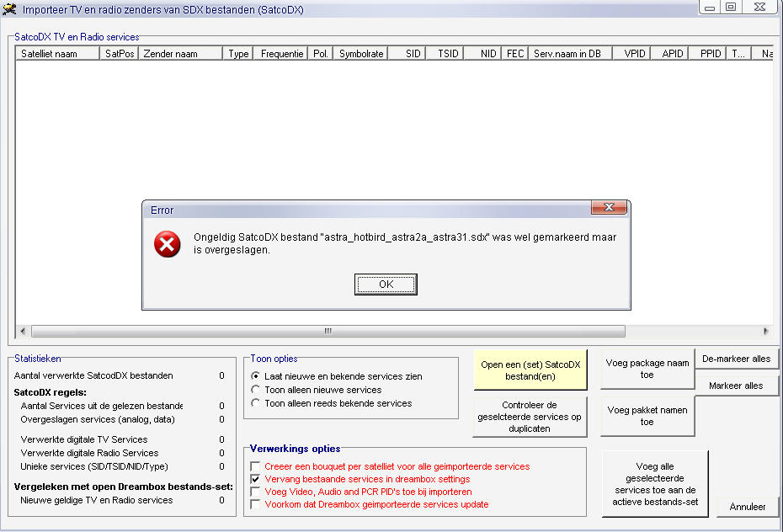Click the Type column header
783x532 pixels.
[x=238, y=53]
